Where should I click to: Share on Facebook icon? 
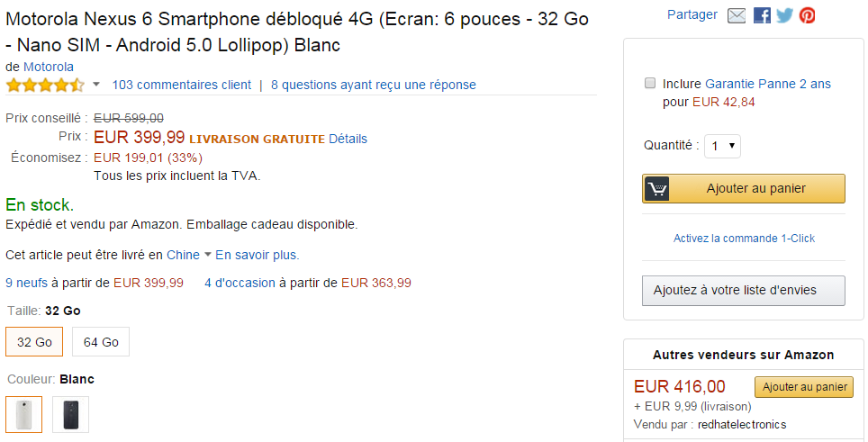click(762, 15)
